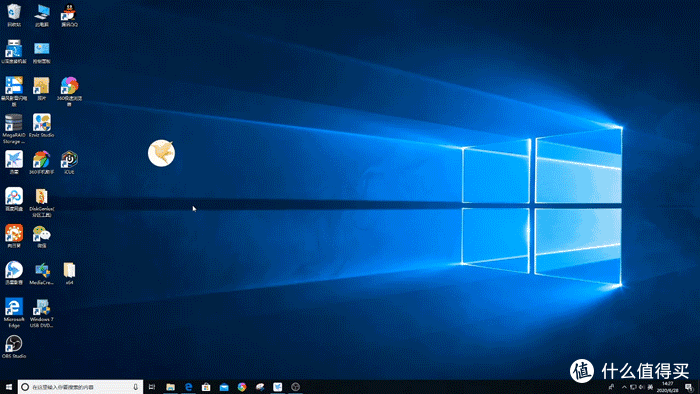Image resolution: width=700 pixels, height=394 pixels.
Task: Open the This PC desktop icon
Action: 42,15
